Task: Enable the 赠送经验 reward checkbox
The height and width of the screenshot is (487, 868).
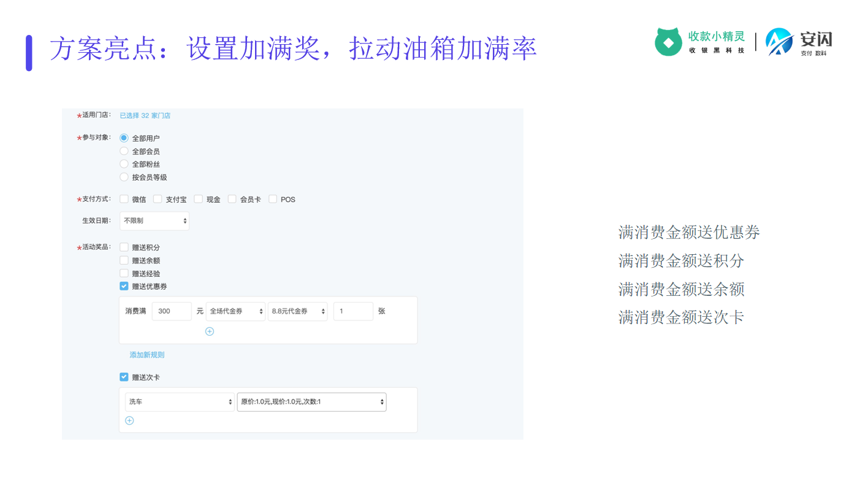Action: 124,273
